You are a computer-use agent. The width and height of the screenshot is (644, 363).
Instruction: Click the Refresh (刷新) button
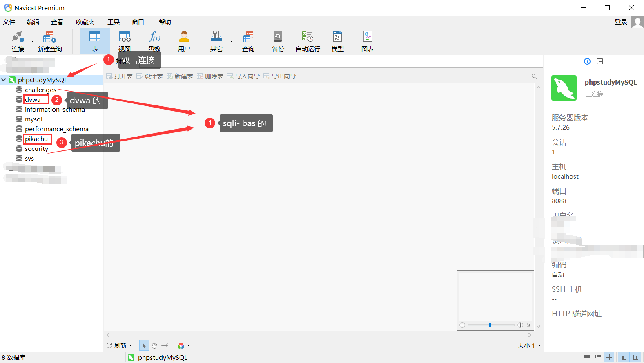tap(117, 345)
